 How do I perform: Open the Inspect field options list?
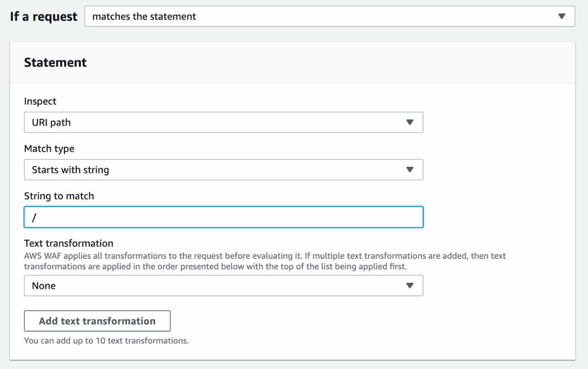pos(223,122)
